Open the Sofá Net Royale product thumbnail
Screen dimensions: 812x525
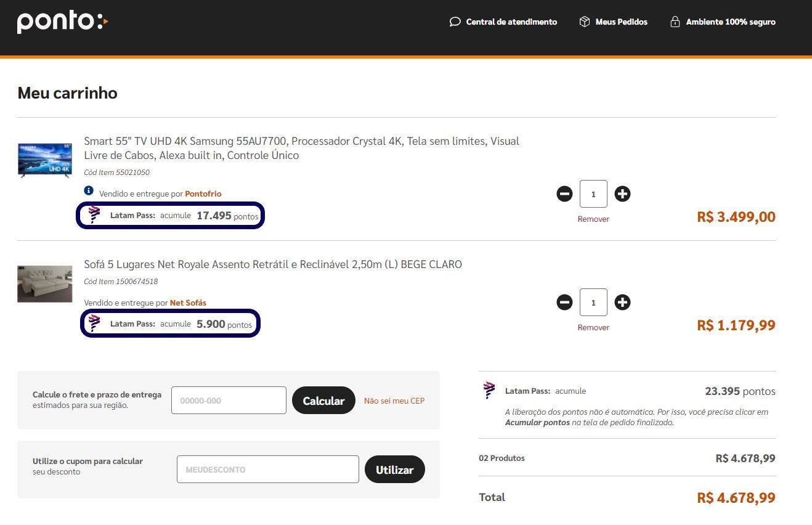click(x=44, y=284)
